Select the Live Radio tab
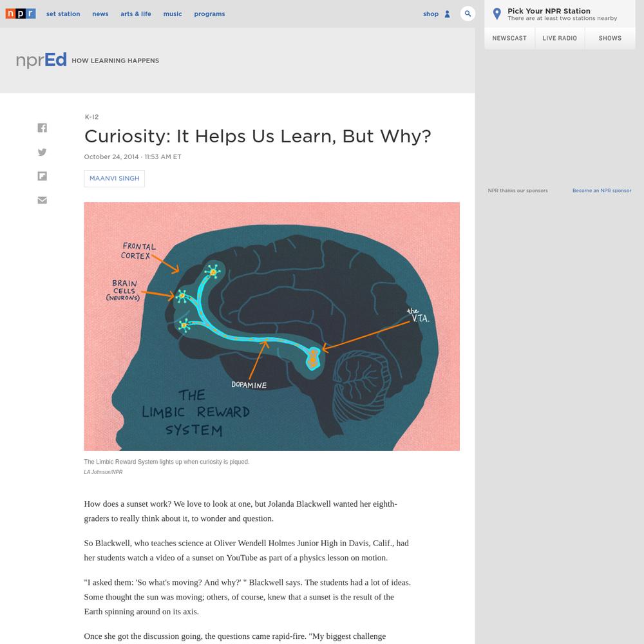 560,38
